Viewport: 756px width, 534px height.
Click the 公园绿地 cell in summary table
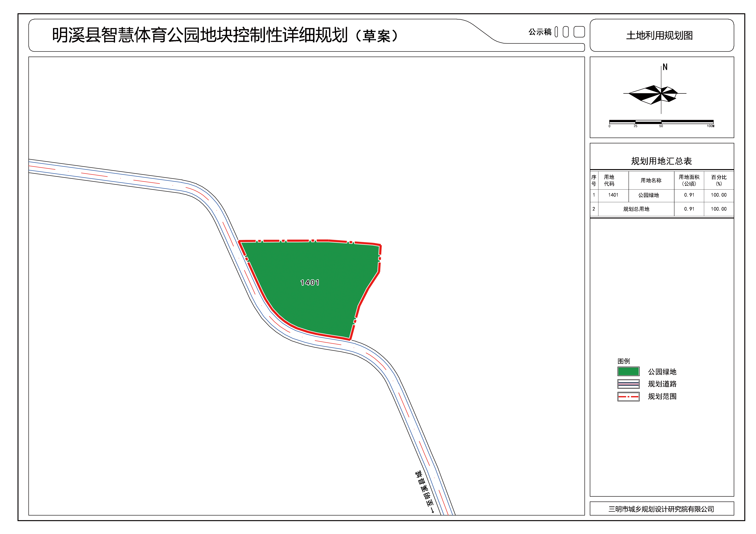648,195
